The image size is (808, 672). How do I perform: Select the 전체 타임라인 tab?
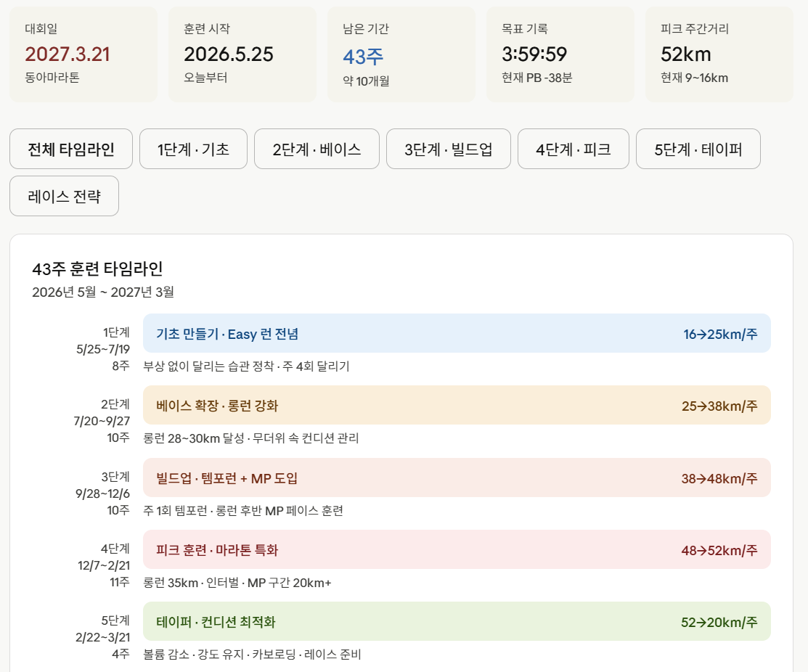pyautogui.click(x=71, y=149)
